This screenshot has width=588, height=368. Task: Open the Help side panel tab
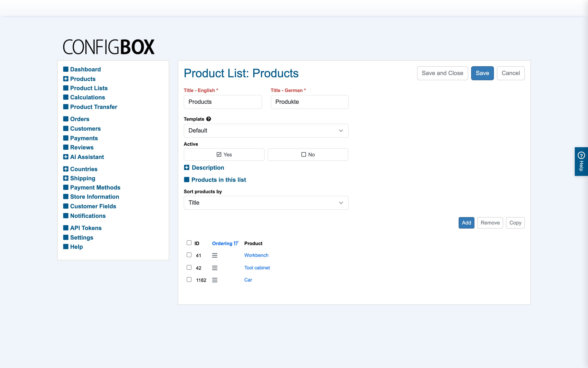point(581,161)
